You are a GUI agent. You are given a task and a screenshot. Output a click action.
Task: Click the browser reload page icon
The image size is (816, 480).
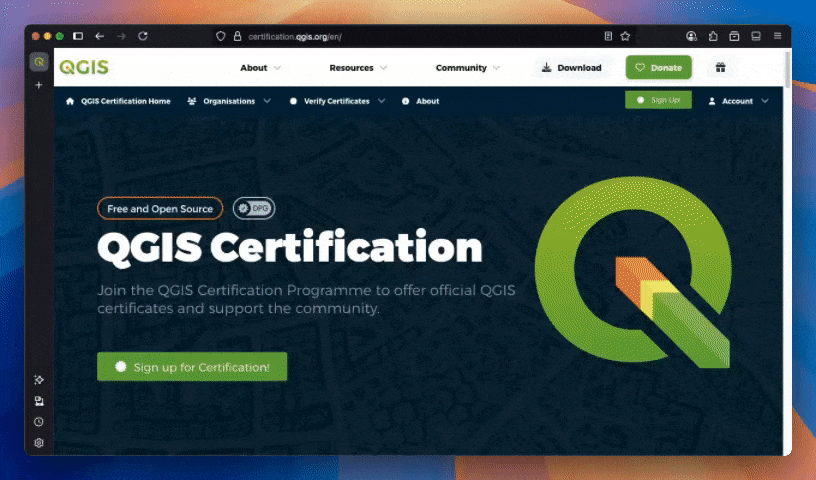[x=143, y=36]
